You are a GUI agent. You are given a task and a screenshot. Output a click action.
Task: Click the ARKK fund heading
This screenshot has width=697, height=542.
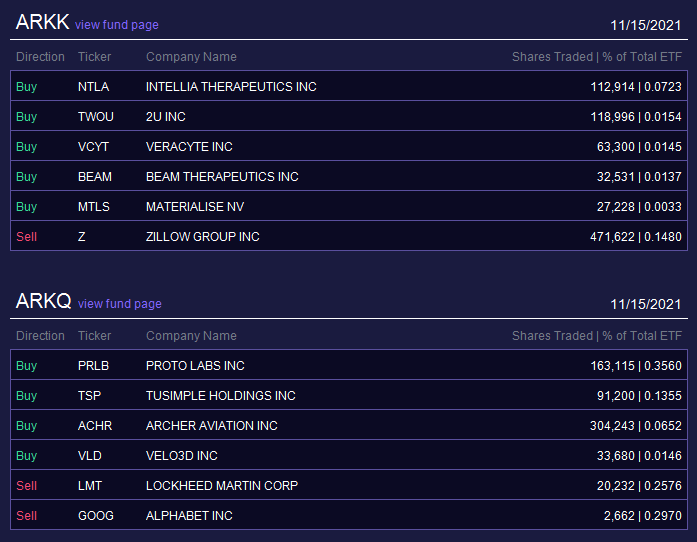(42, 22)
